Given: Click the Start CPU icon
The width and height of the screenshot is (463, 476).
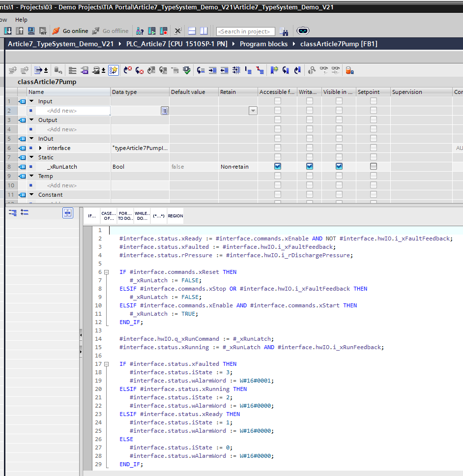Looking at the screenshot, I should click(152, 30).
